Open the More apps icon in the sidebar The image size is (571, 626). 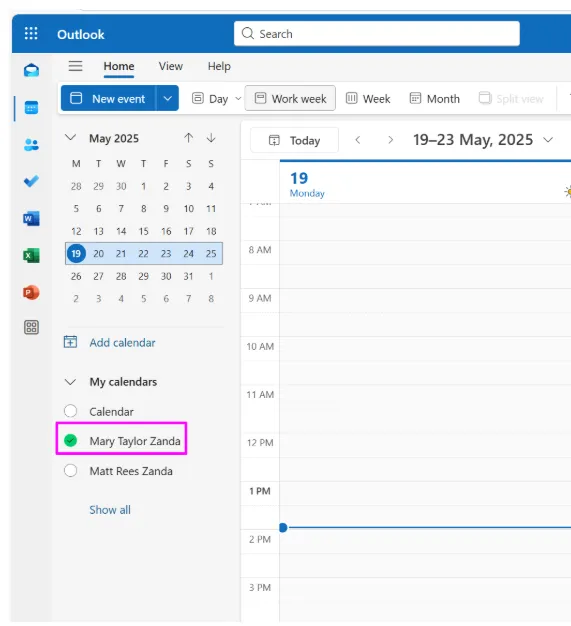pyautogui.click(x=31, y=327)
